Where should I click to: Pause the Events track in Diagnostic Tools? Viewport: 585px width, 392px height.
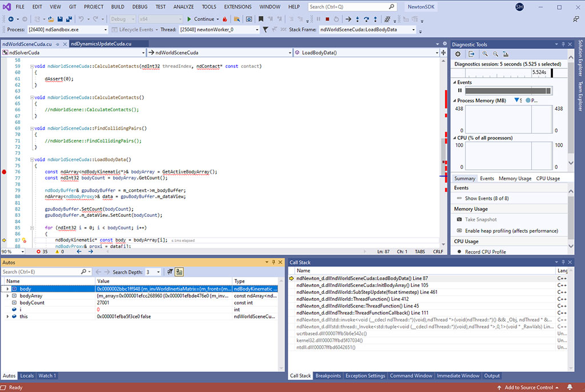pyautogui.click(x=460, y=91)
